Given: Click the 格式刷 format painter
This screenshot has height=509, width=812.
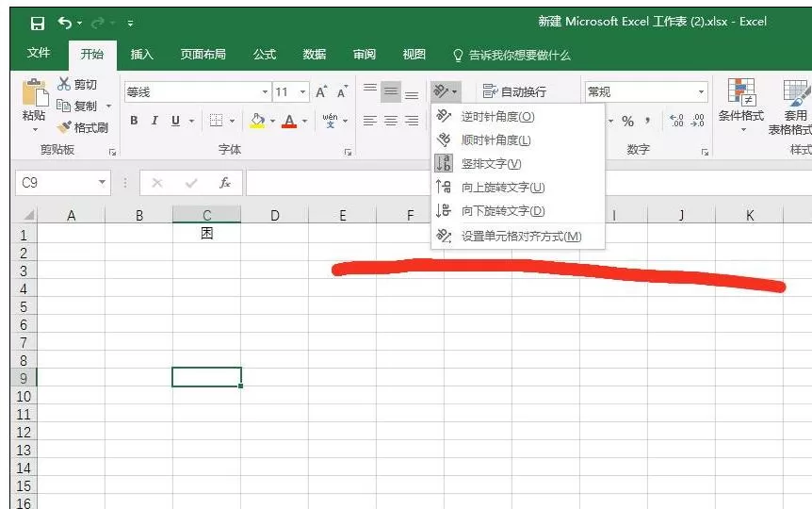Looking at the screenshot, I should [x=83, y=127].
